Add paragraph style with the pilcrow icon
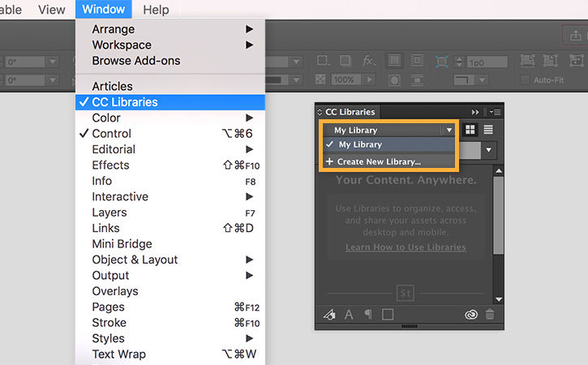 (x=368, y=315)
